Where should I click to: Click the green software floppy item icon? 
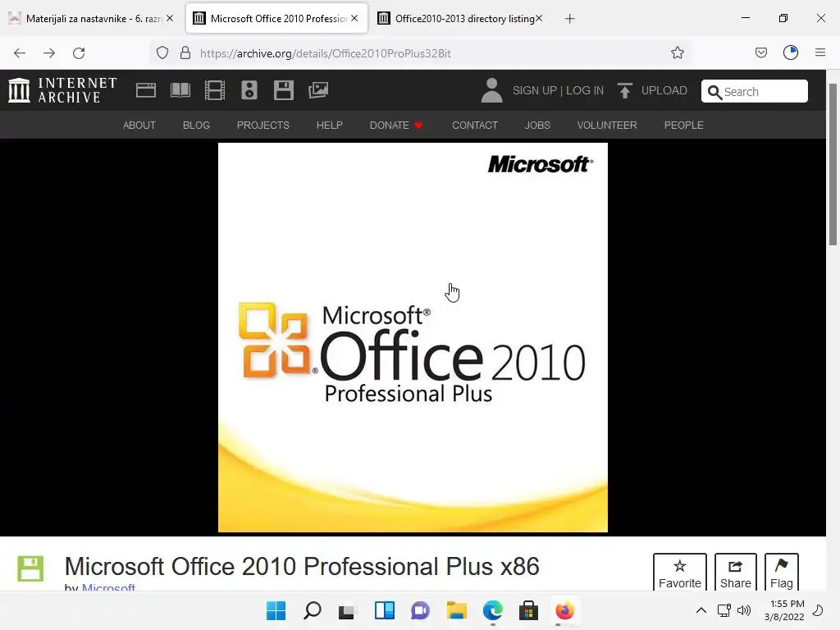point(30,568)
